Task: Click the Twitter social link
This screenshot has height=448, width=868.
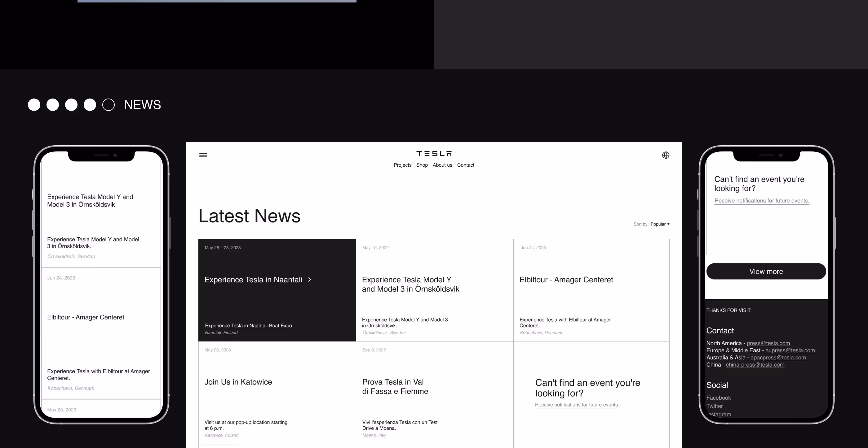Action: 715,406
